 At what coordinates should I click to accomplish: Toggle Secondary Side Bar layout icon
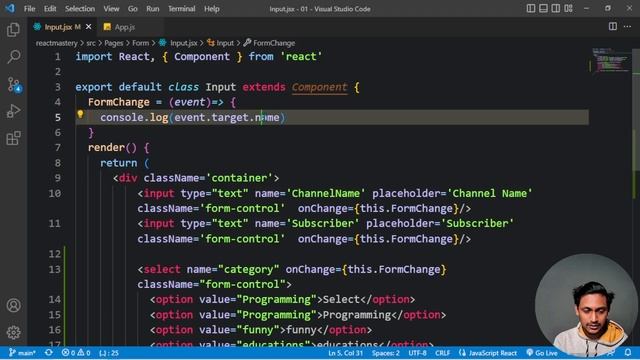coord(556,8)
